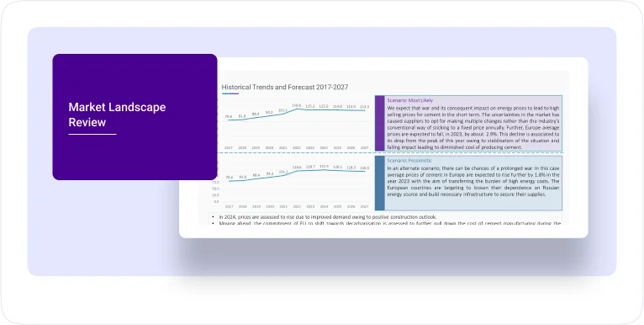Click the 2024 peak data label on the Pessimistic chart
Screen dimensions: 644x325
[324, 166]
